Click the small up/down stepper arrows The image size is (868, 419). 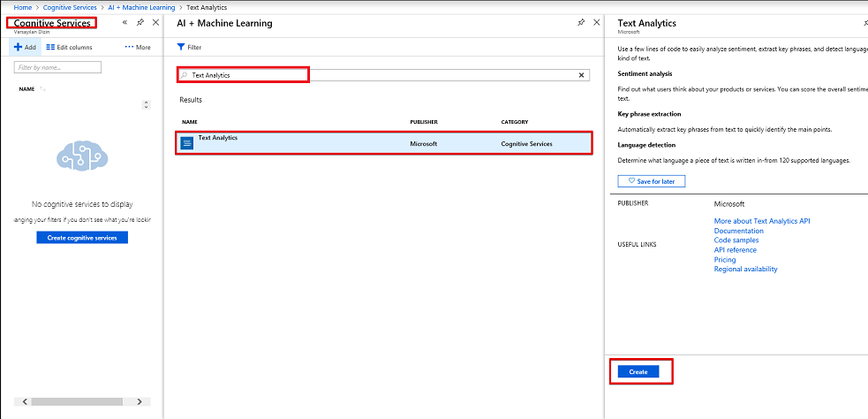[x=147, y=104]
